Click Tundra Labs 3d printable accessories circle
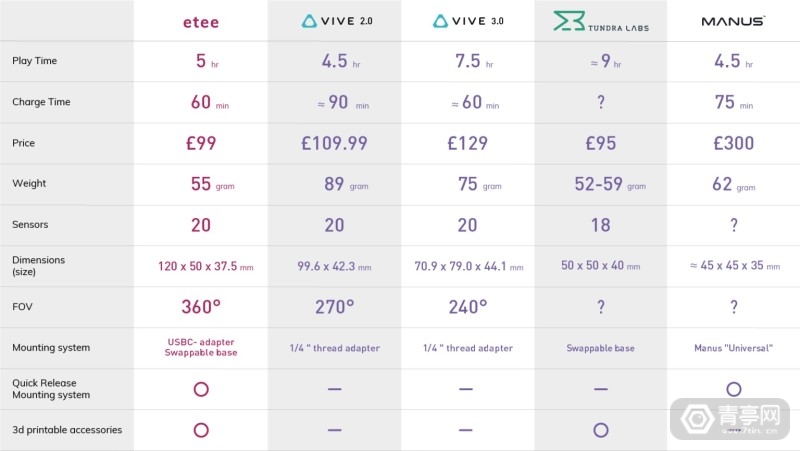The height and width of the screenshot is (451, 800). pos(601,430)
